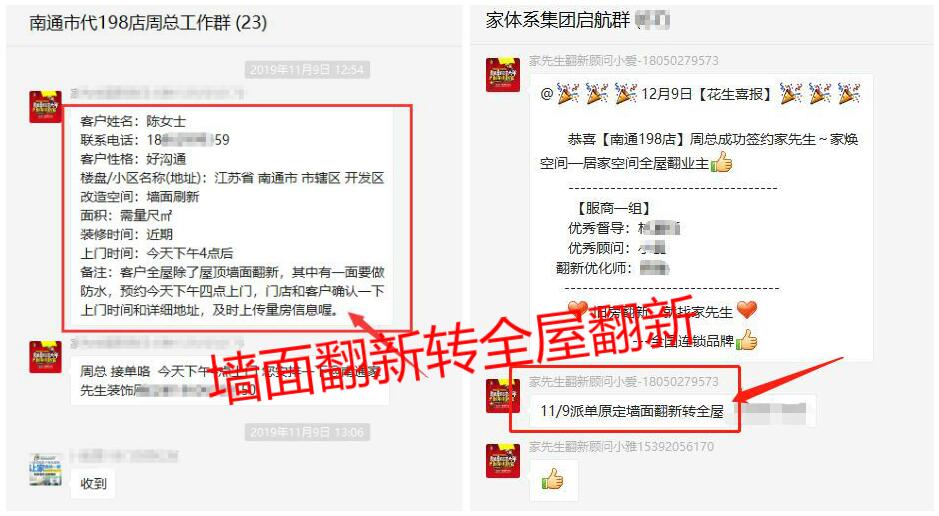Click the 2019年11月9日 13:06 timestamp

307,432
